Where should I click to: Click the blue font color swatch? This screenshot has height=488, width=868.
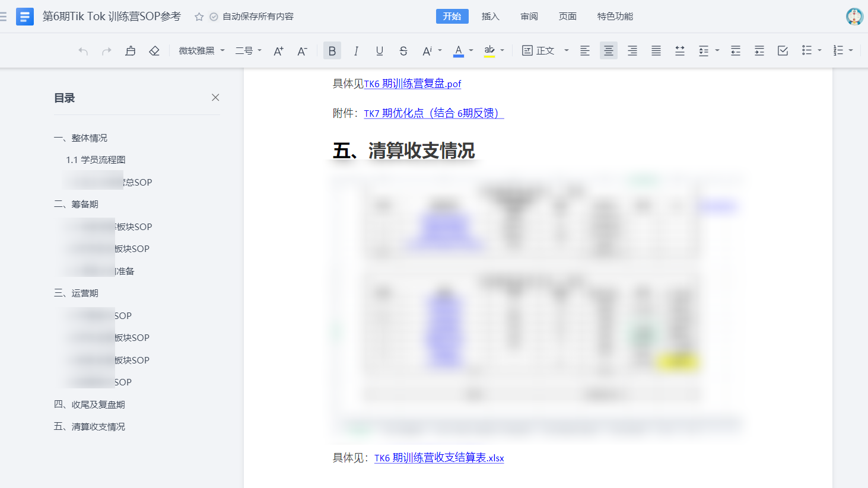[459, 51]
